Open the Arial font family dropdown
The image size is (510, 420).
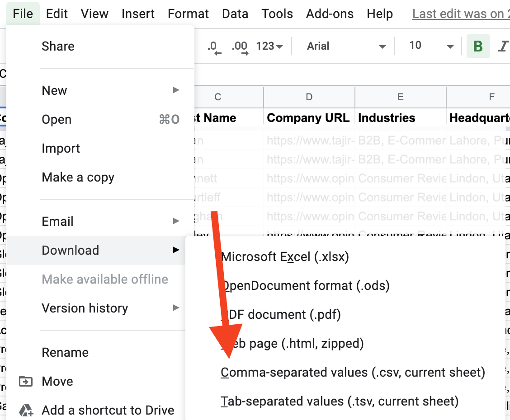[x=346, y=47]
